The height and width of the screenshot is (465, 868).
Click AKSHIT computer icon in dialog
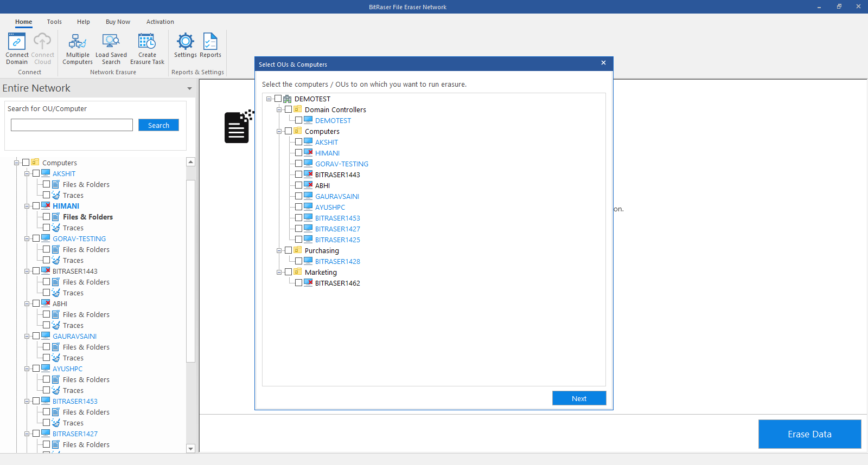point(308,141)
